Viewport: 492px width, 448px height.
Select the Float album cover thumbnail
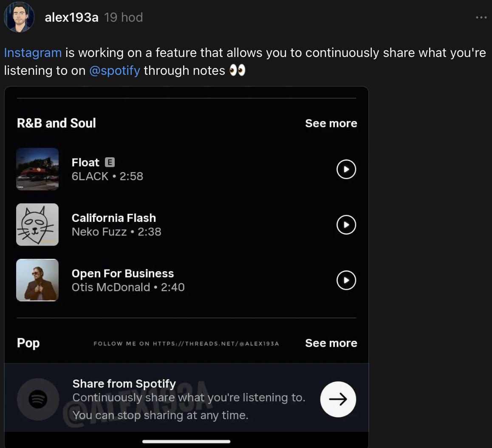click(37, 169)
